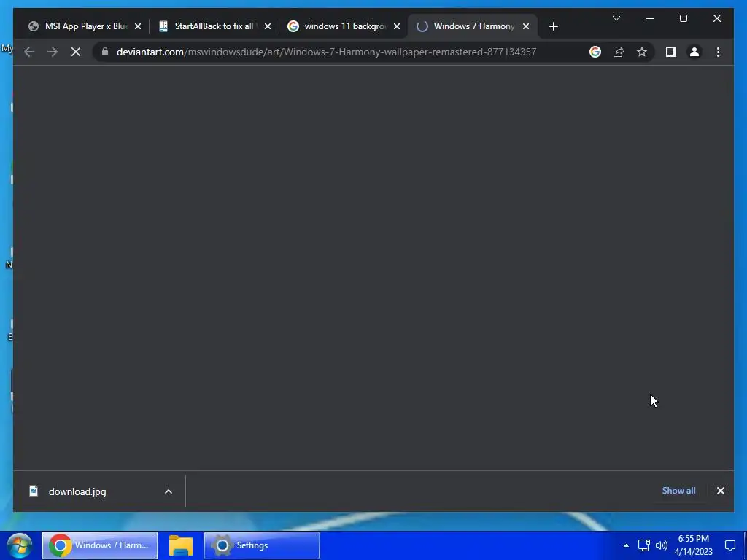Viewport: 747px width, 560px height.
Task: Close the windows 11 background tab
Action: 396,27
